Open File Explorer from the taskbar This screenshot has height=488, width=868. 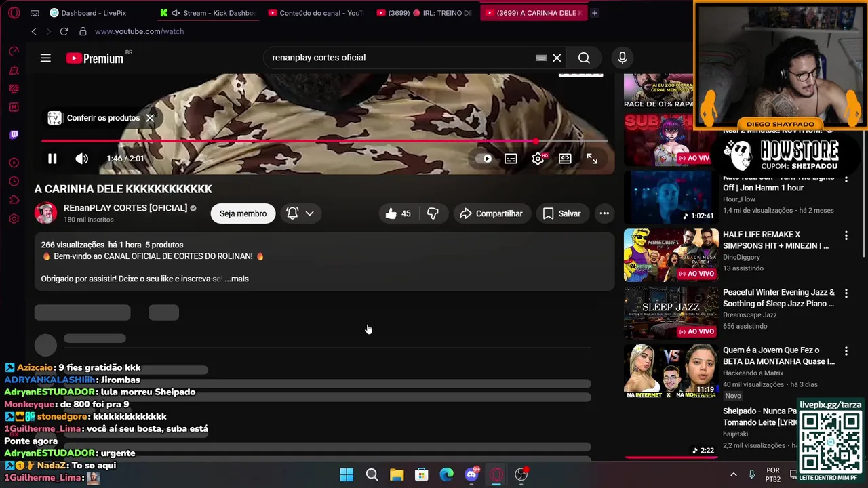[x=397, y=474]
